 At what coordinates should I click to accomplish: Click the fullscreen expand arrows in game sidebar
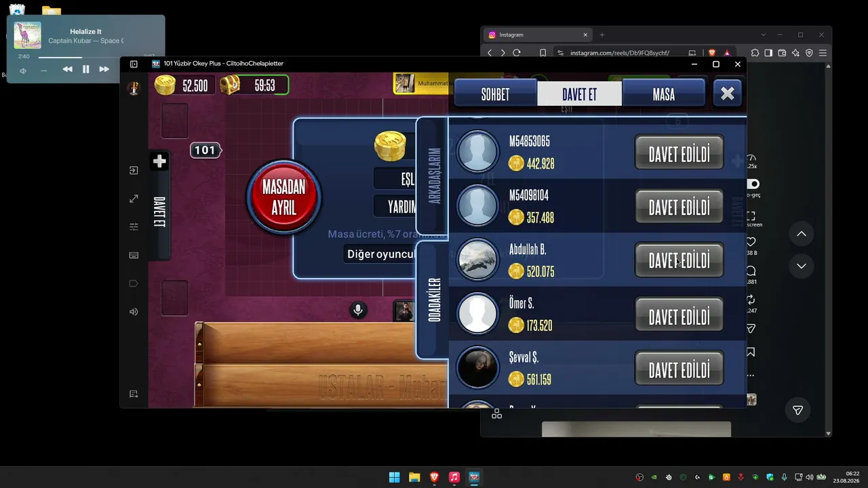[x=134, y=199]
